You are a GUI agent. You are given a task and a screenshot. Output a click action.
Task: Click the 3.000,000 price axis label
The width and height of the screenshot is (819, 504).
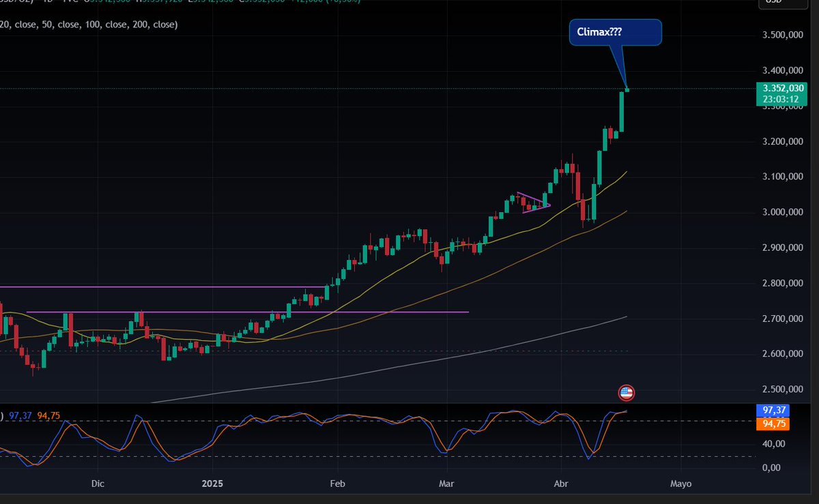click(x=784, y=212)
